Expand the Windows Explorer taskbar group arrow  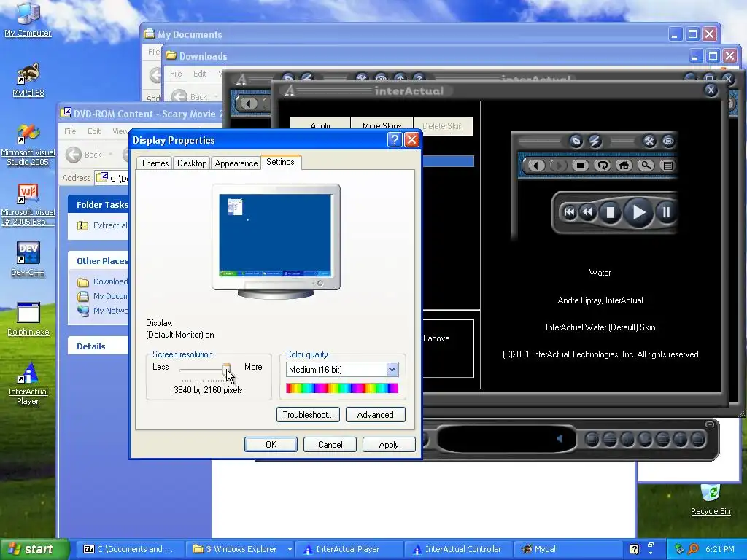(x=290, y=549)
